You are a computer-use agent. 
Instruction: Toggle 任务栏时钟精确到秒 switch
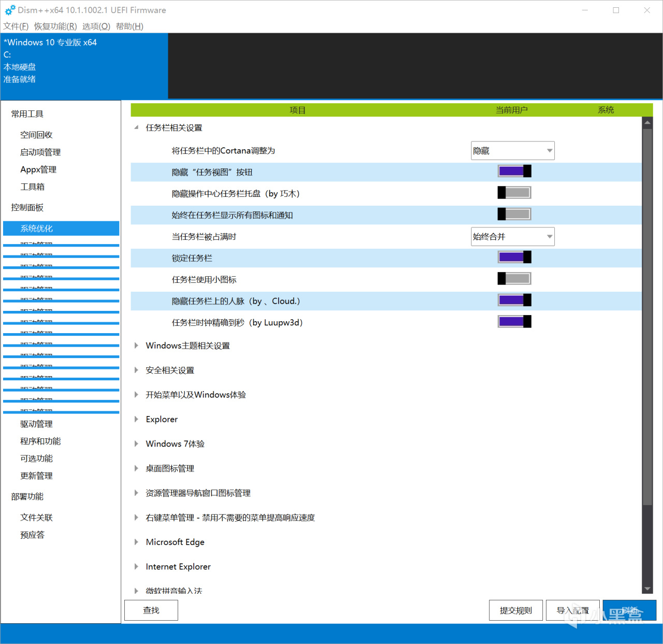pyautogui.click(x=514, y=322)
